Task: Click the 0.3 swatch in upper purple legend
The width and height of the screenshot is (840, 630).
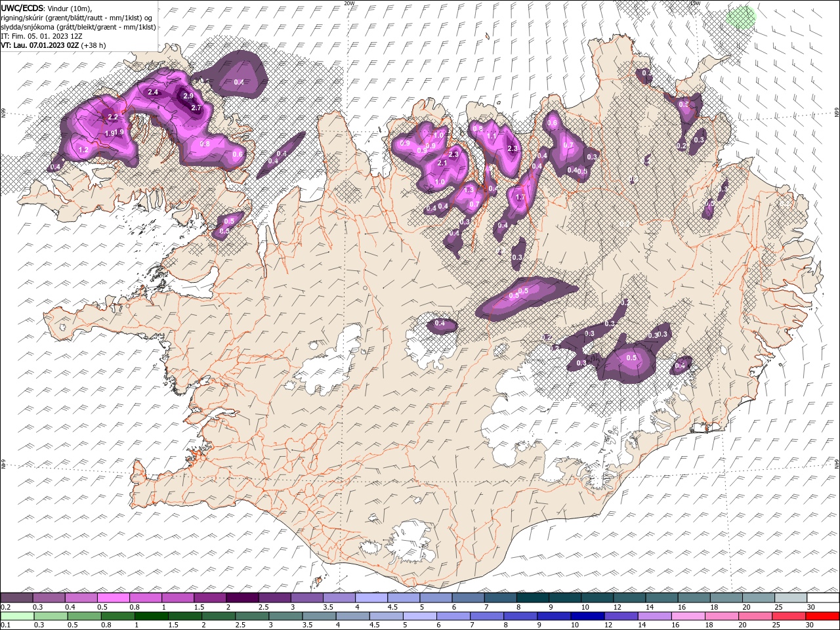Action: [x=49, y=598]
